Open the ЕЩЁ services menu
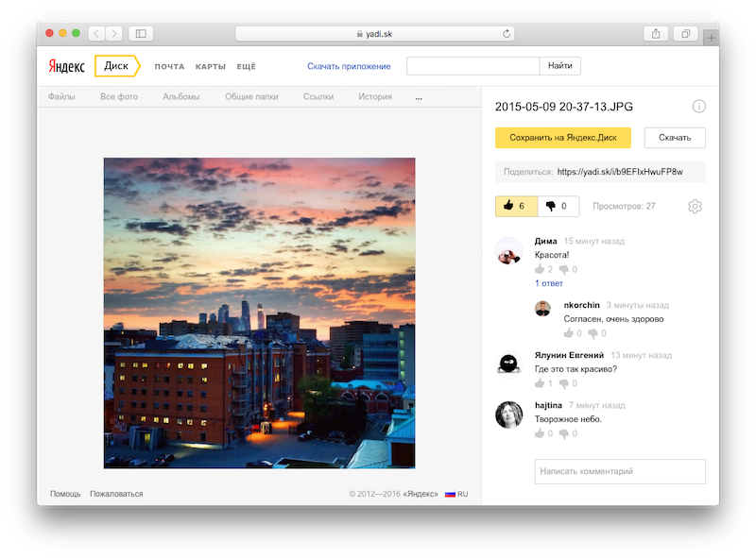756x558 pixels. 246,66
